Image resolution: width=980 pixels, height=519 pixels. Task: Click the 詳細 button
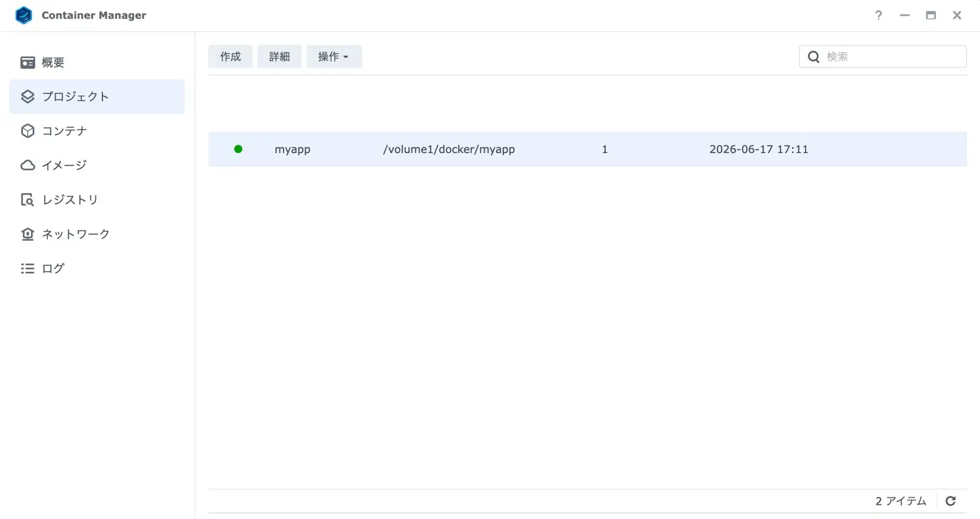[x=279, y=56]
